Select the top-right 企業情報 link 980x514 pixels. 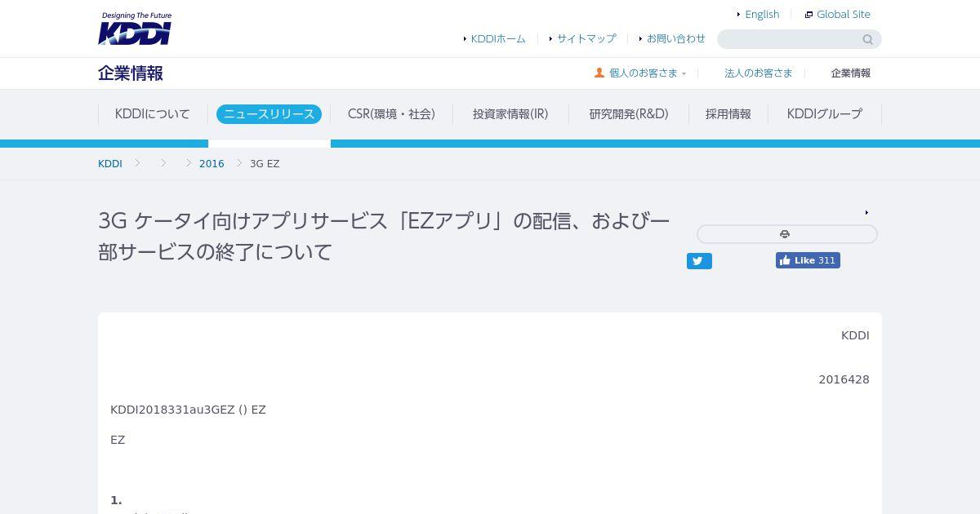coord(850,73)
